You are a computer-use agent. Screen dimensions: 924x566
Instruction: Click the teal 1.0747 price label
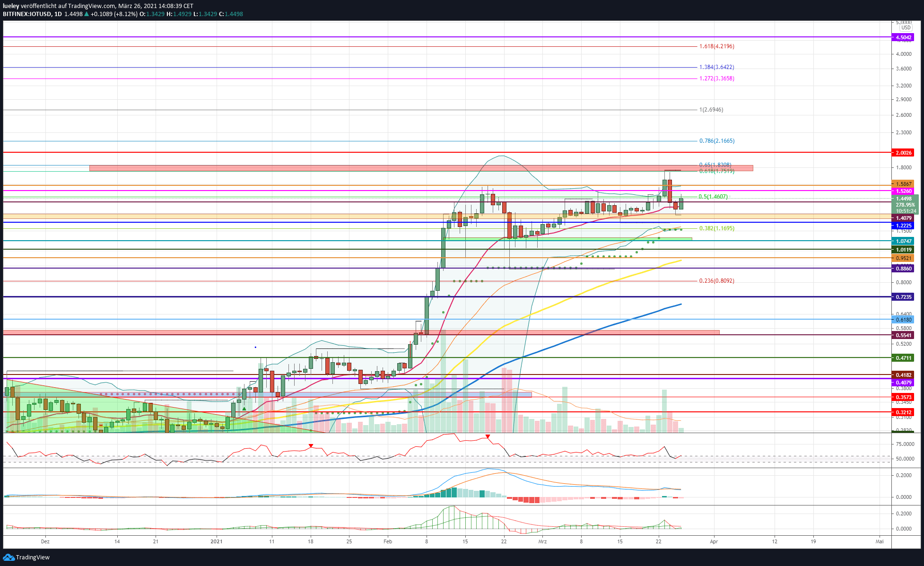[x=903, y=241]
